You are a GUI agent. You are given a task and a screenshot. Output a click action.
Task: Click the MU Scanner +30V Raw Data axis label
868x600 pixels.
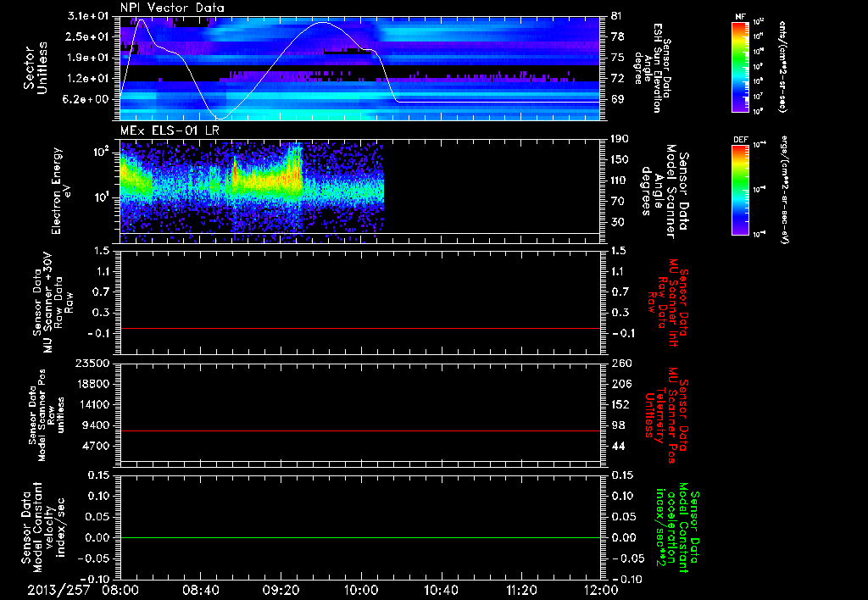coord(53,303)
